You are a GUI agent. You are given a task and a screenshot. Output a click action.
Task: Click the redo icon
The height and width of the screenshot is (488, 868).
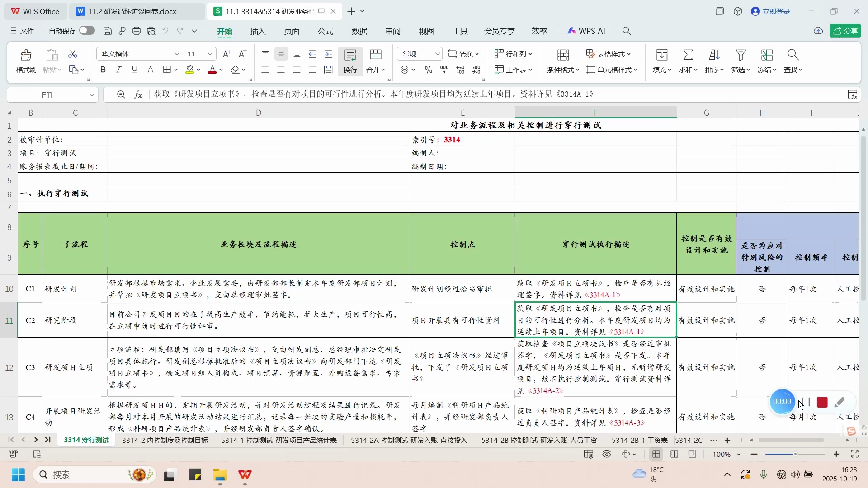(x=180, y=31)
